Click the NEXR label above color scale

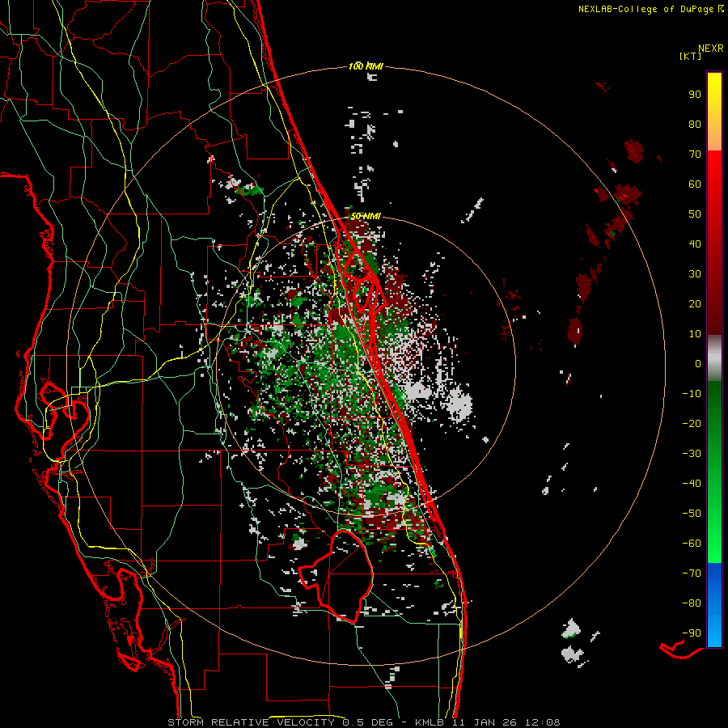pos(710,48)
